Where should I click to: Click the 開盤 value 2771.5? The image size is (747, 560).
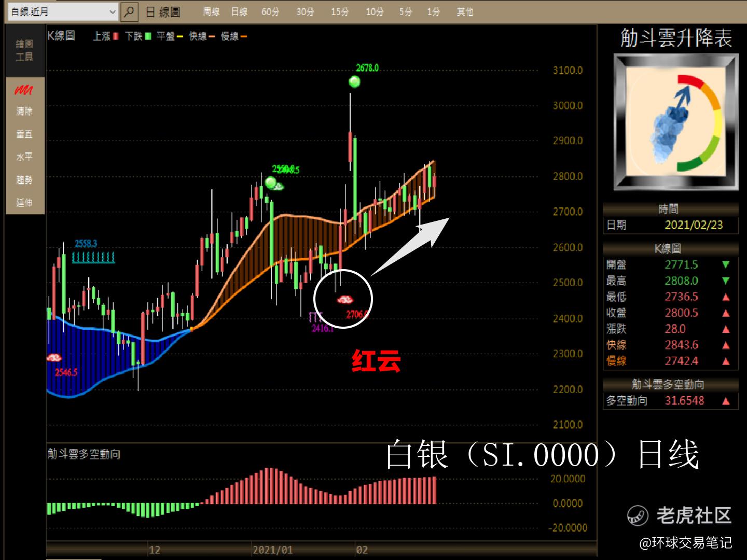pos(681,264)
